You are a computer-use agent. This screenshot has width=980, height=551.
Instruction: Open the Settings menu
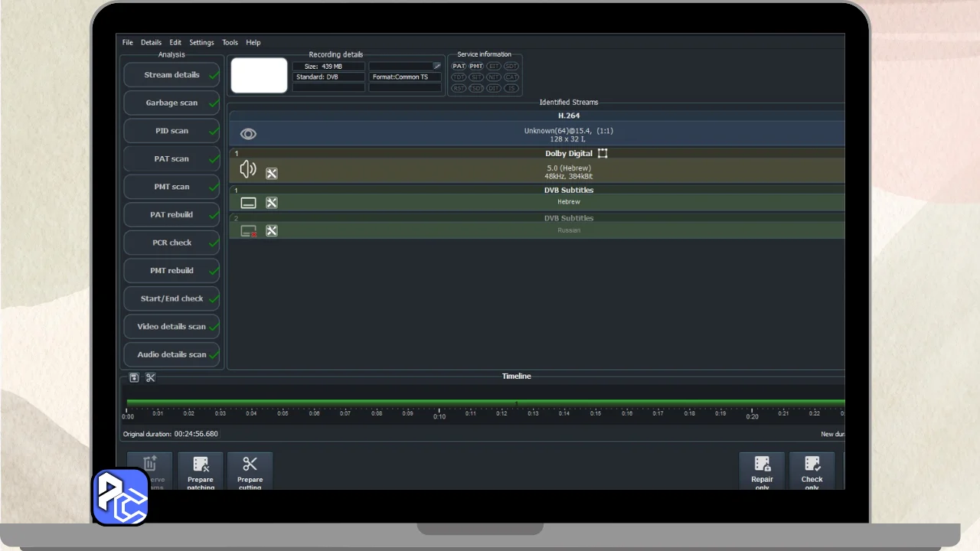pyautogui.click(x=201, y=43)
